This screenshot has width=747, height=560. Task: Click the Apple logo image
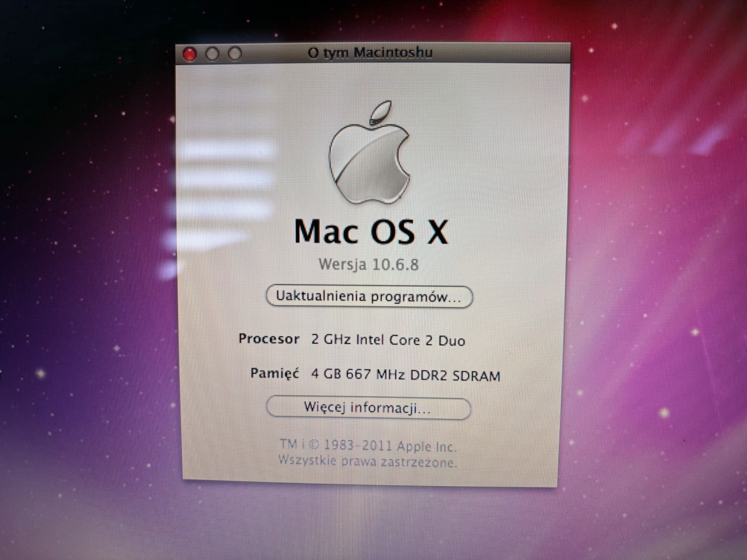(x=370, y=152)
